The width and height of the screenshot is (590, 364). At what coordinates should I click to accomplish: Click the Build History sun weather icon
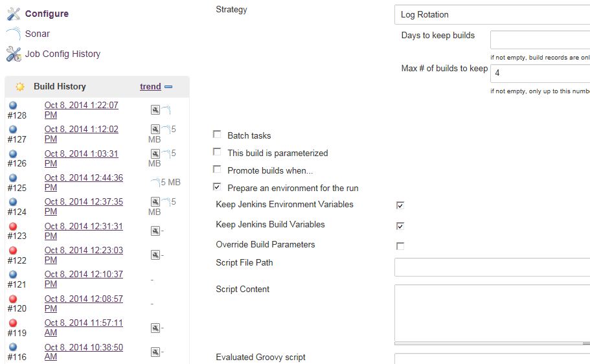pyautogui.click(x=20, y=87)
